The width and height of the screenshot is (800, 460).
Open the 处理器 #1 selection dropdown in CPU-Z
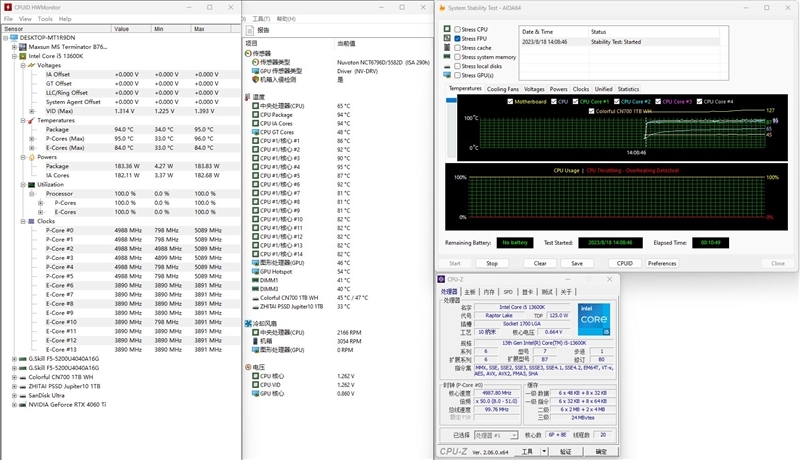tap(496, 435)
